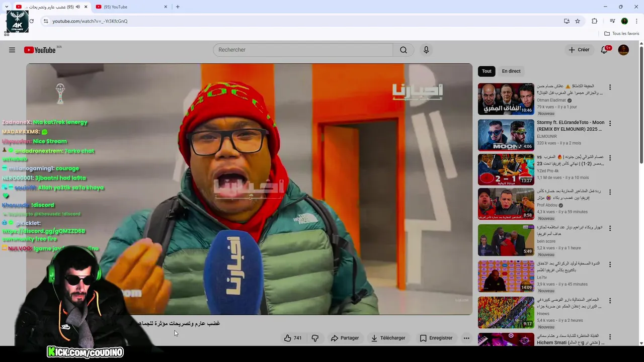Open Stormy Moon thumbnail (4:06)
The height and width of the screenshot is (362, 644).
506,135
